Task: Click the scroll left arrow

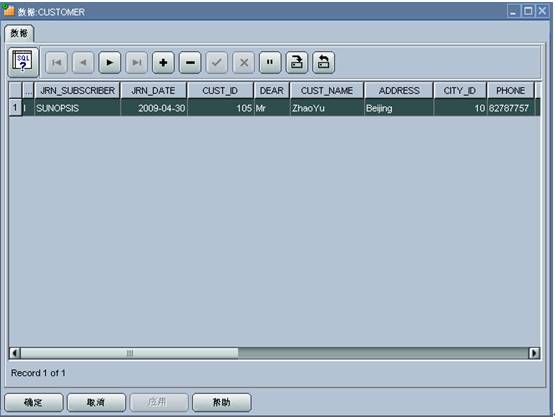Action: (15, 353)
